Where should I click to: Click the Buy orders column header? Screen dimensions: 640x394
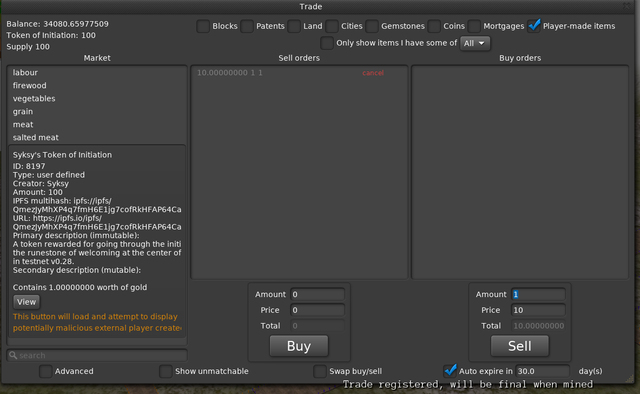tap(520, 58)
